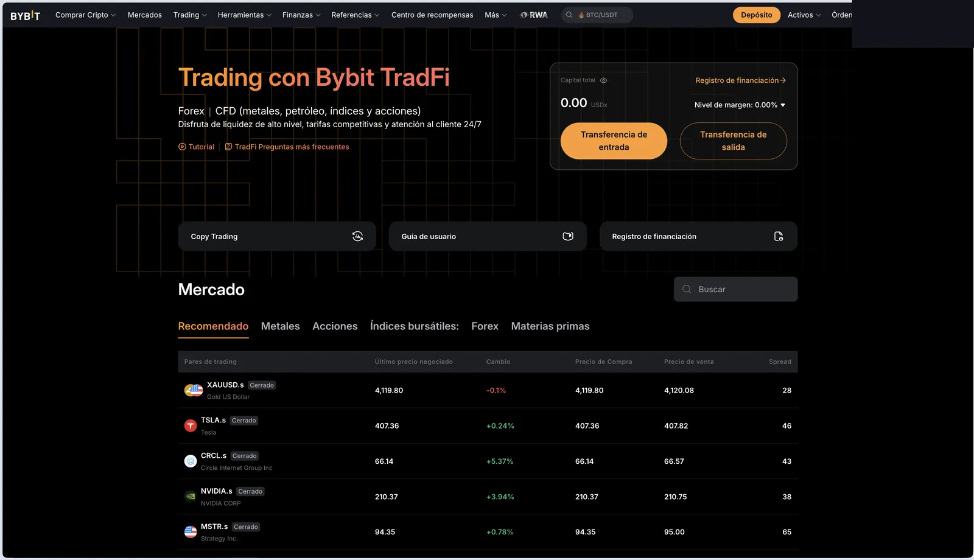Open the RWA section icon
Viewport: 974px width, 560px height.
(534, 15)
